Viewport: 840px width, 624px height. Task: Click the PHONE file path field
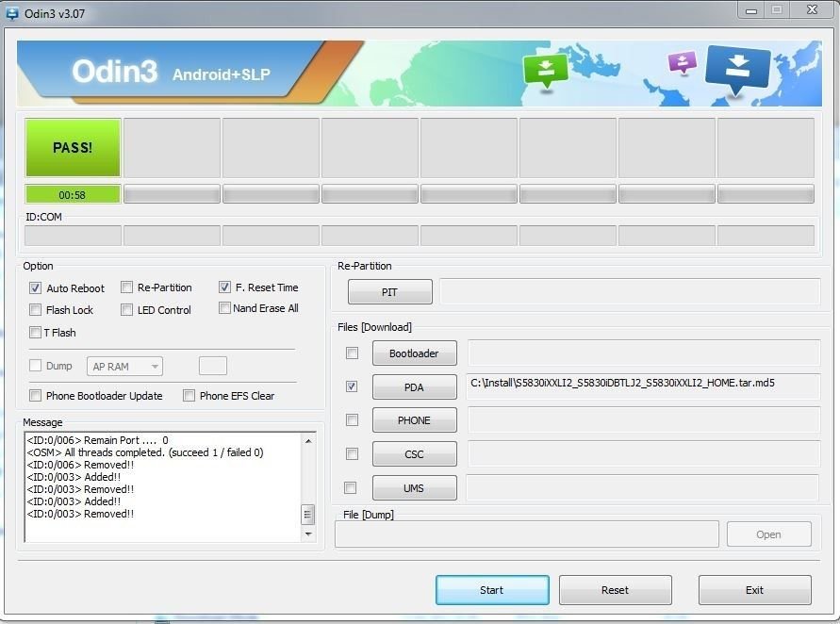click(644, 420)
